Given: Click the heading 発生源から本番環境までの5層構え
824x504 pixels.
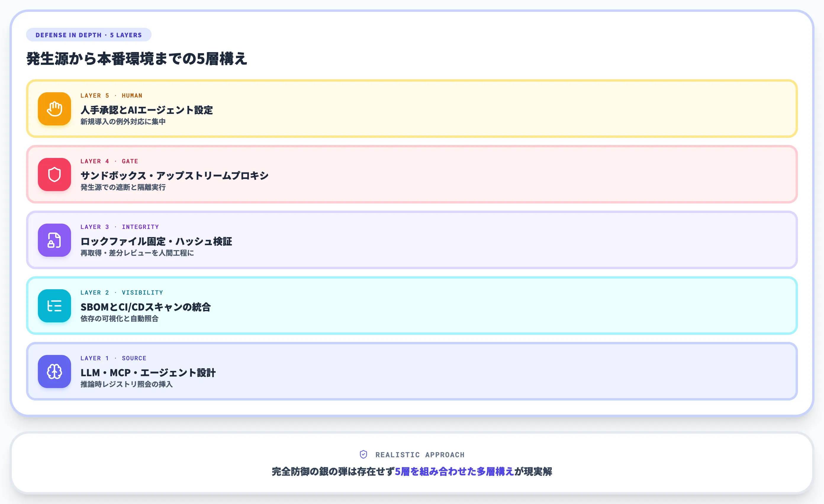Looking at the screenshot, I should 136,59.
